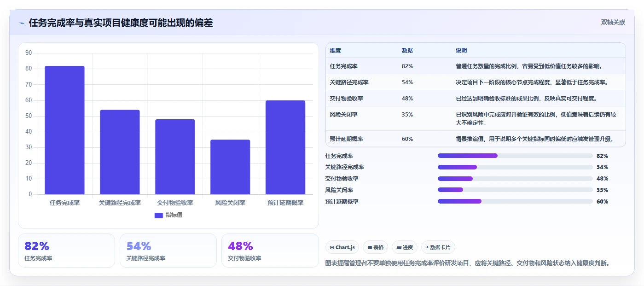Image resolution: width=644 pixels, height=286 pixels.
Task: Click the 风险关闭率 x-axis label
Action: point(230,203)
